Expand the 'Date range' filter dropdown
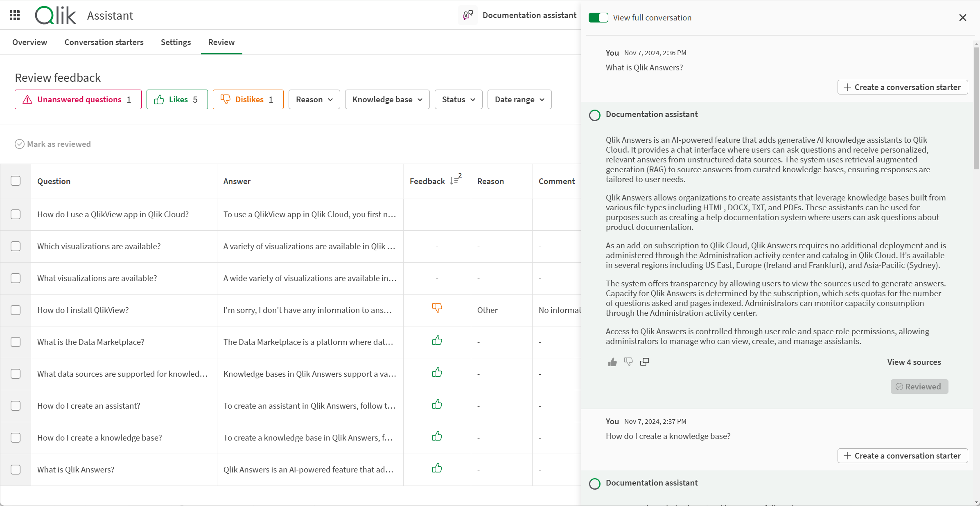This screenshot has height=506, width=980. pyautogui.click(x=520, y=99)
